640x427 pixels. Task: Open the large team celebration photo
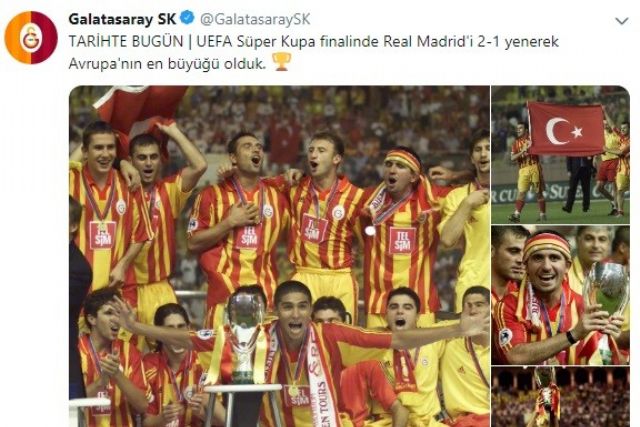(x=279, y=256)
